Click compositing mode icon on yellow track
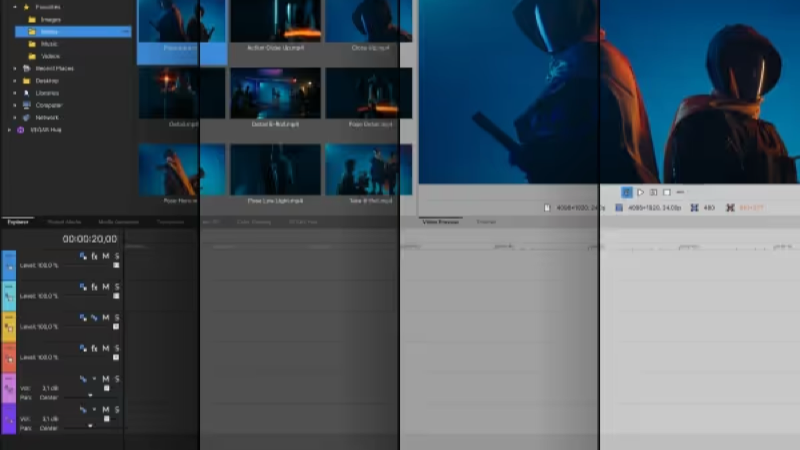800x450 pixels. [x=83, y=318]
